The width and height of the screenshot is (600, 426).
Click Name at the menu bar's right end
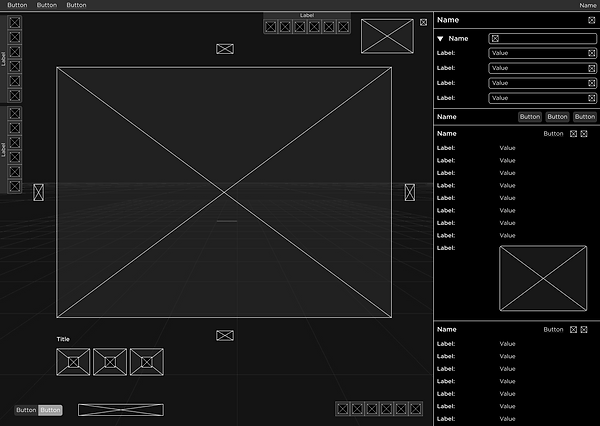[588, 5]
